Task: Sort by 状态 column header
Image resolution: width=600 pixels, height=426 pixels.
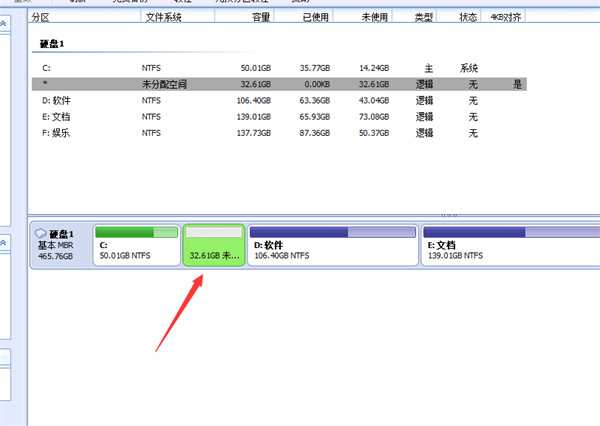Action: click(x=468, y=18)
